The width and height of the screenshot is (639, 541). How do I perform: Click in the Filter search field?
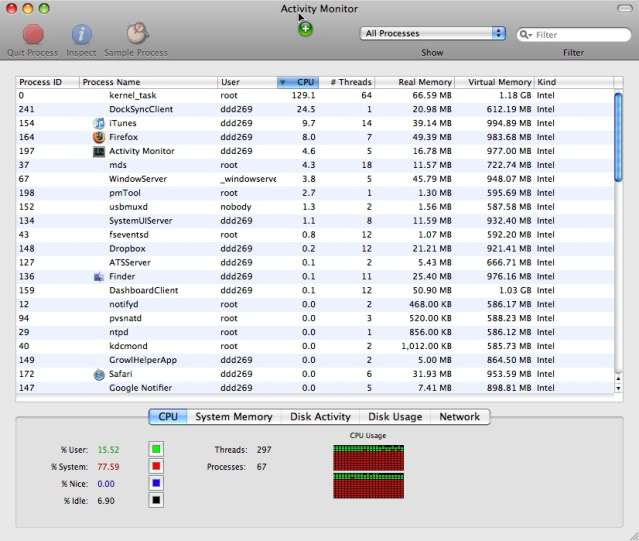tap(574, 35)
